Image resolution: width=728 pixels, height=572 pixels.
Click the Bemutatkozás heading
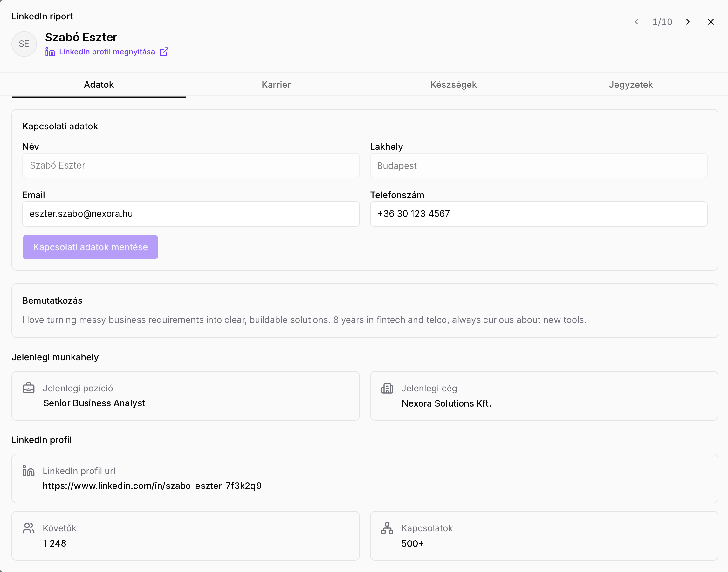(x=52, y=300)
